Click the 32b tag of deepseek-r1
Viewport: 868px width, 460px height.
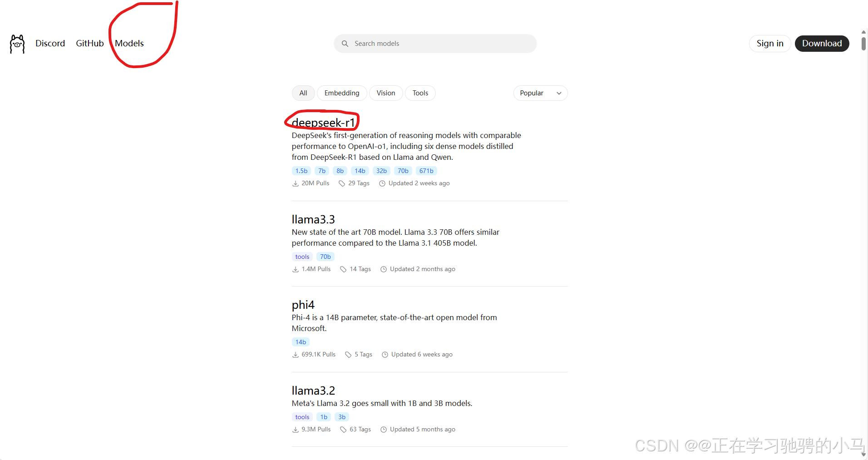click(x=381, y=171)
